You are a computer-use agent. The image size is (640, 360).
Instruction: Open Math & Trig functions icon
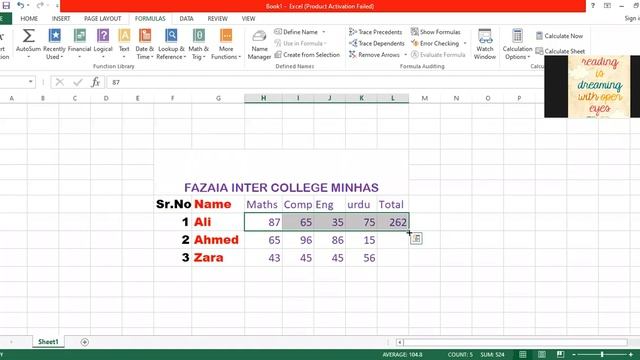click(199, 36)
